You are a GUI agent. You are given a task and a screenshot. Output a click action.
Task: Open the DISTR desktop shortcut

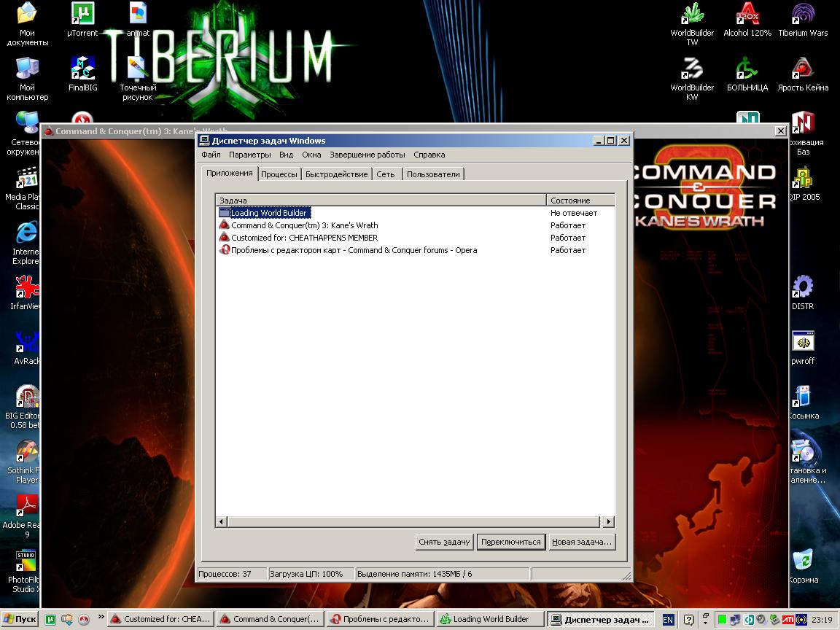803,293
